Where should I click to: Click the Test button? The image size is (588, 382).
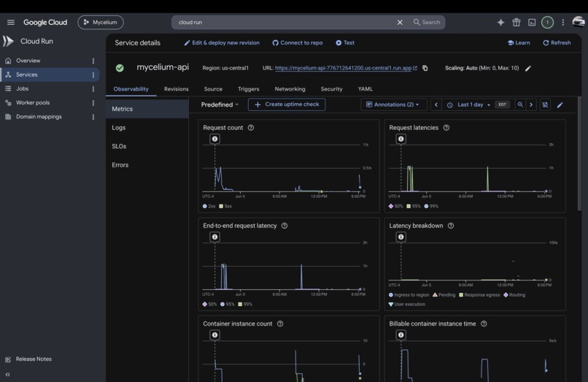pyautogui.click(x=345, y=43)
